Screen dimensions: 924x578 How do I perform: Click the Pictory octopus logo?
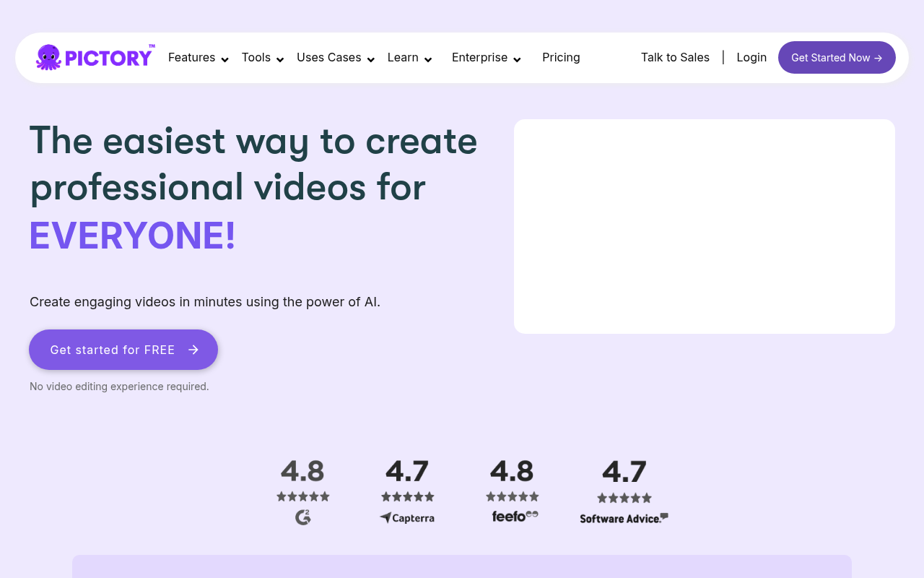coord(49,56)
